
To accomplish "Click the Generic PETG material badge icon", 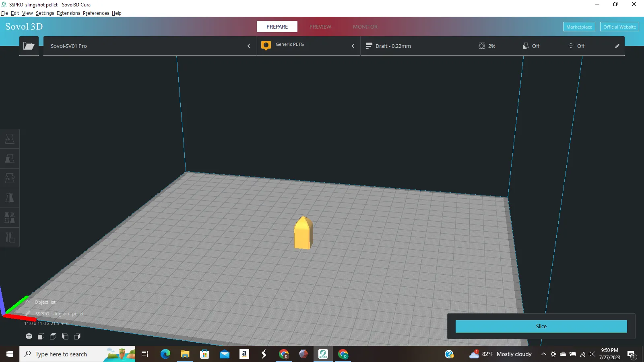I will 266,45.
